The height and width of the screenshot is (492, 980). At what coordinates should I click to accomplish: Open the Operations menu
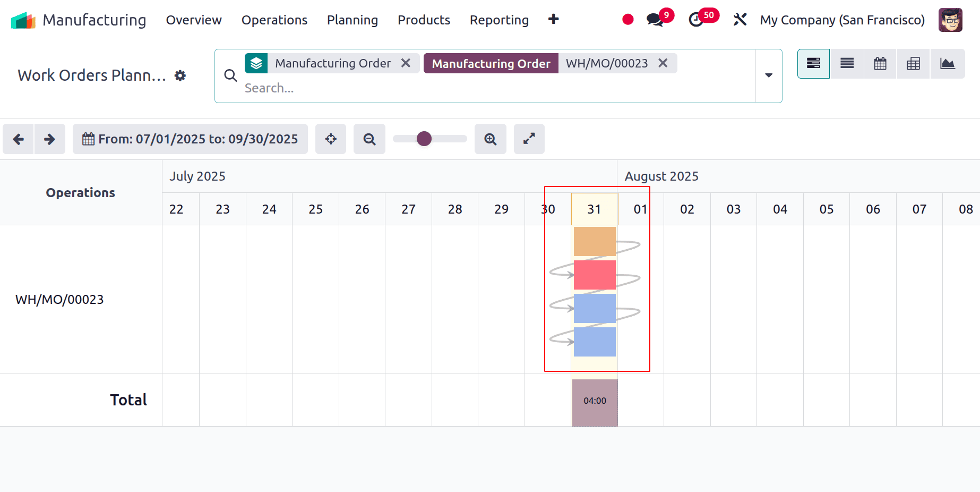point(274,20)
